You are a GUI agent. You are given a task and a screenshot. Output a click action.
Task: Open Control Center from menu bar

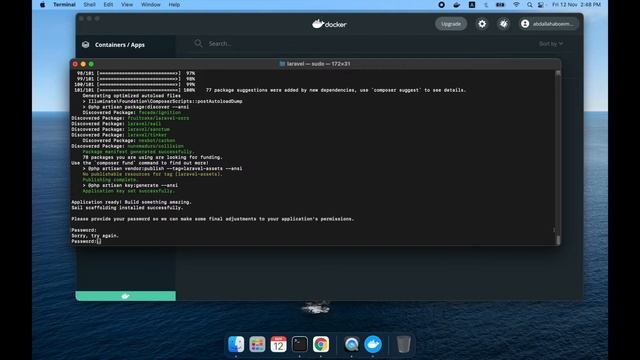541,4
